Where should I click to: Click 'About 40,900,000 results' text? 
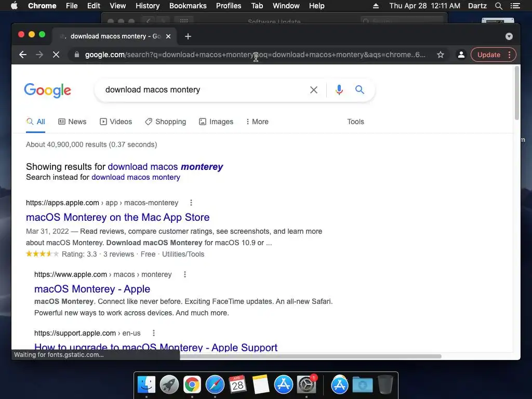(x=66, y=144)
